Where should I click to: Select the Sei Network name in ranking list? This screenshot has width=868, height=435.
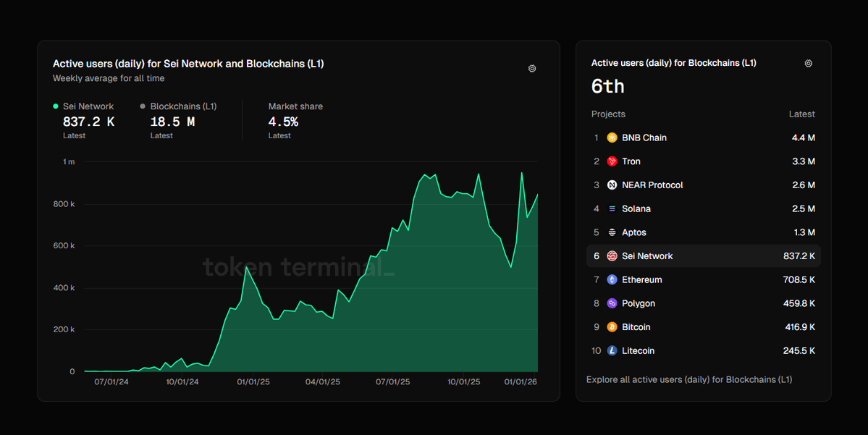(x=647, y=256)
